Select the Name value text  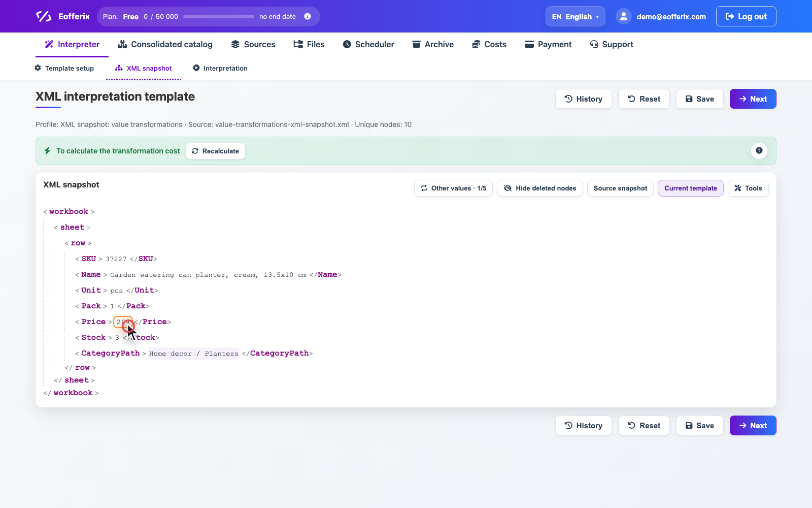(208, 275)
